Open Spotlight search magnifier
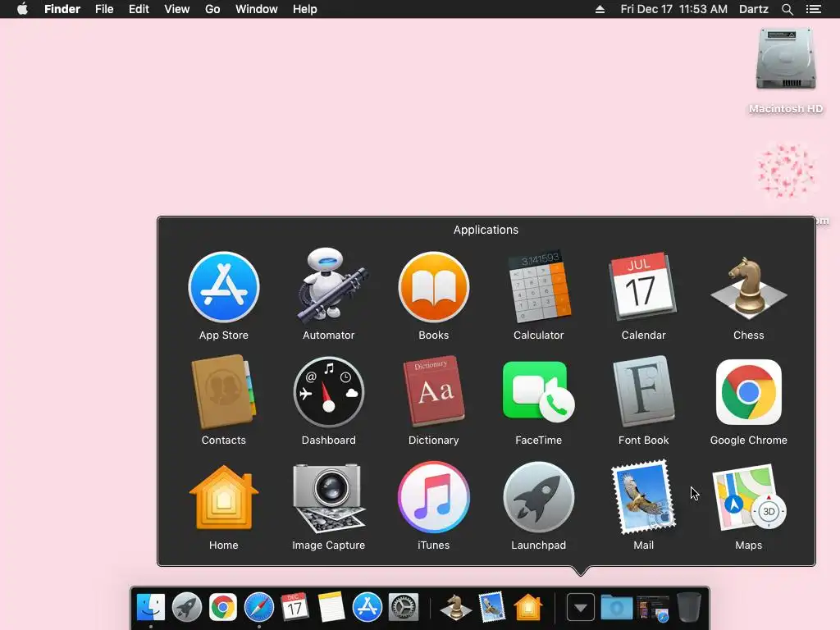The height and width of the screenshot is (630, 840). tap(787, 9)
